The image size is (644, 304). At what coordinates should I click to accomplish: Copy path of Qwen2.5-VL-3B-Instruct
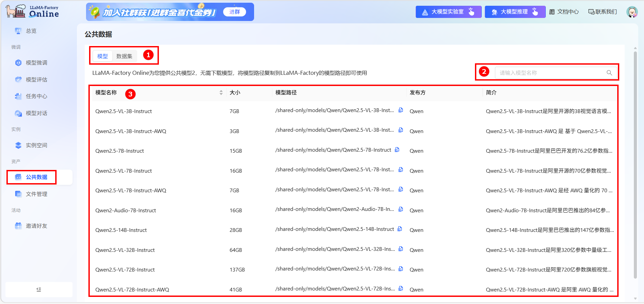coord(401,110)
